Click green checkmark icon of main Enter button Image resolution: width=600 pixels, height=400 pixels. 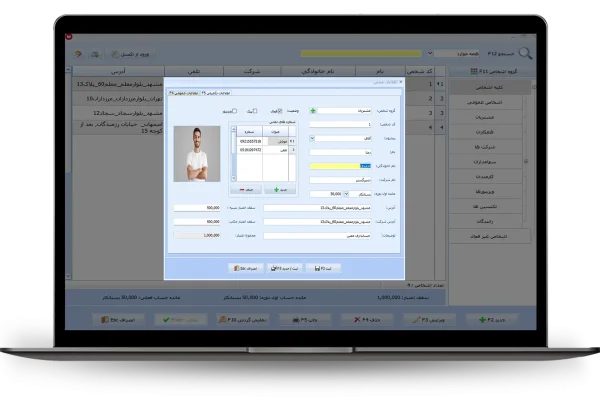click(x=166, y=320)
